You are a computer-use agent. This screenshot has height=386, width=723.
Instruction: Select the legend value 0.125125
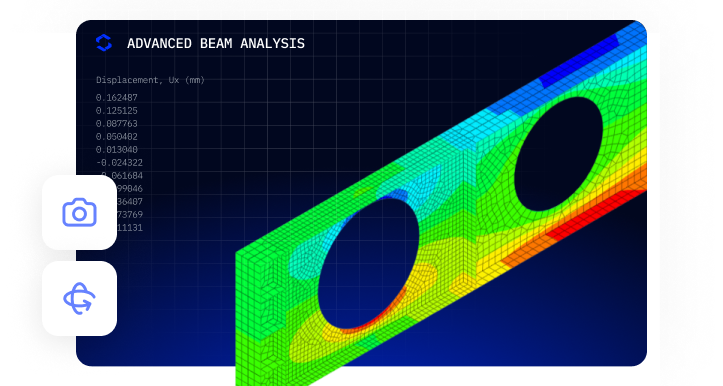click(117, 111)
